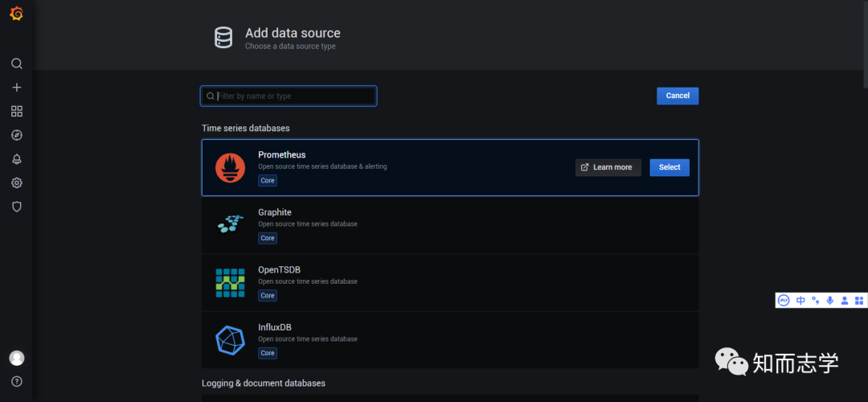Click the InfluxDB hexagon logo
868x402 pixels.
coord(230,340)
